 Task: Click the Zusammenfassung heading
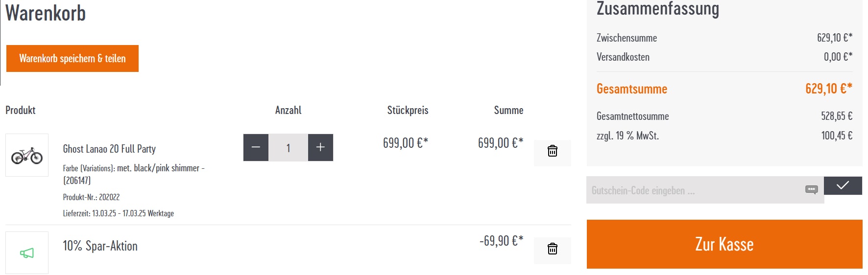(657, 9)
